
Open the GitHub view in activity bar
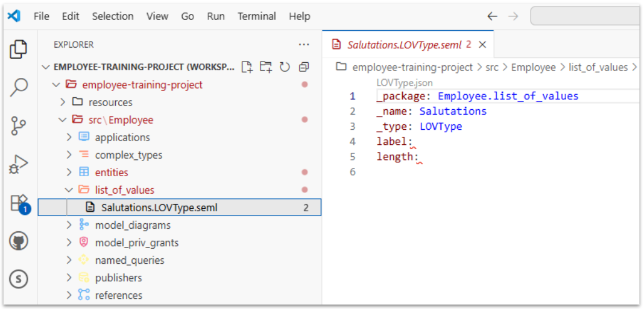(x=19, y=241)
